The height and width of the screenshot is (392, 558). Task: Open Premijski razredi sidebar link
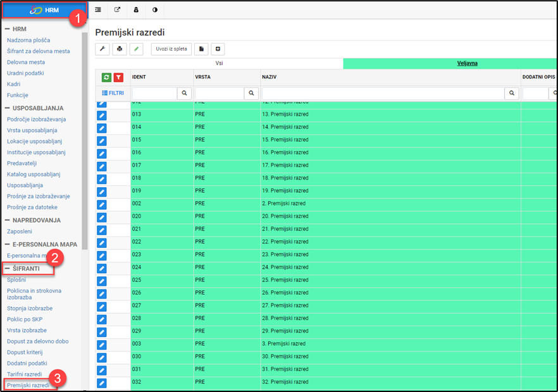pyautogui.click(x=28, y=385)
